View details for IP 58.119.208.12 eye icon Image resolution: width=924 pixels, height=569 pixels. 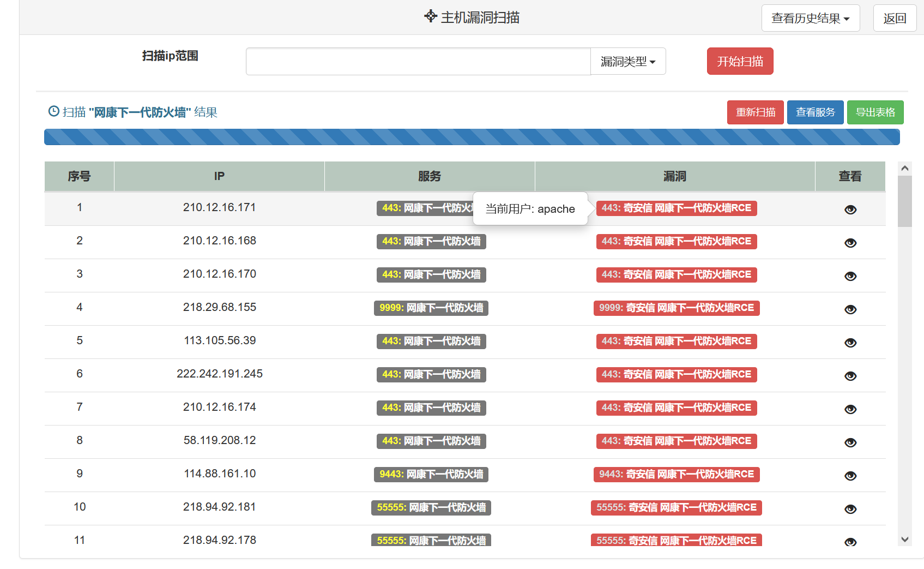click(850, 442)
